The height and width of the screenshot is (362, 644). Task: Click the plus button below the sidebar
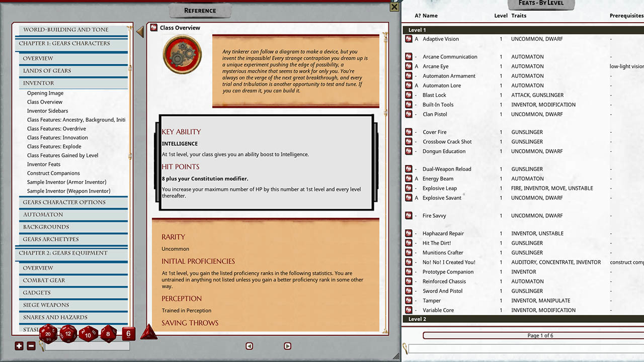[19, 346]
